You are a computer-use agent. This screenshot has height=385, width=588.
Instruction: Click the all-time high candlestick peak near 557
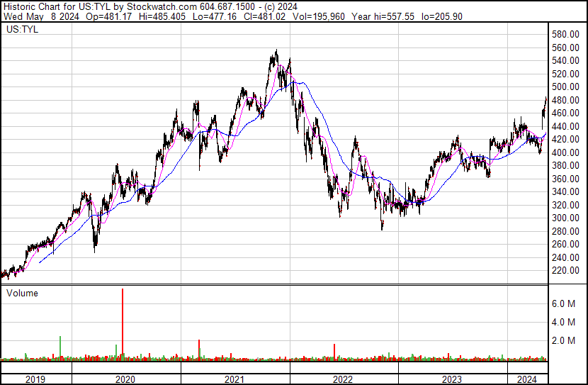pyautogui.click(x=276, y=52)
